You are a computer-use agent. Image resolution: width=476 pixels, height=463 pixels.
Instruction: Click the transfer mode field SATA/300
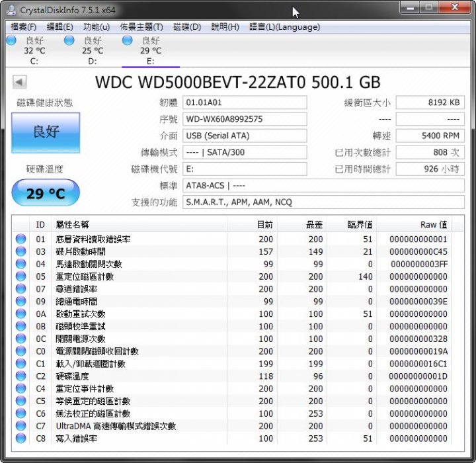point(245,152)
